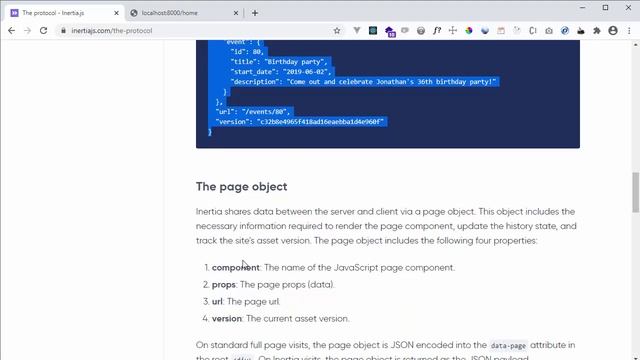Click the "url": "/events/80" code line

tap(253, 111)
